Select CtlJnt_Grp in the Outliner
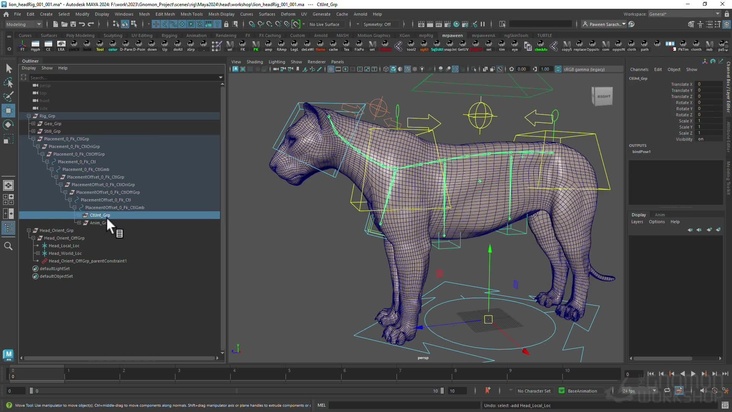The height and width of the screenshot is (412, 732). (100, 215)
